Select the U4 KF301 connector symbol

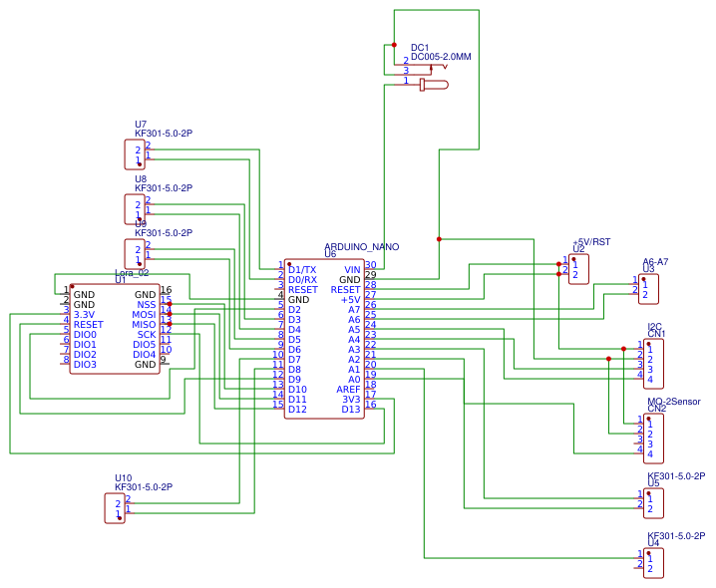click(653, 563)
